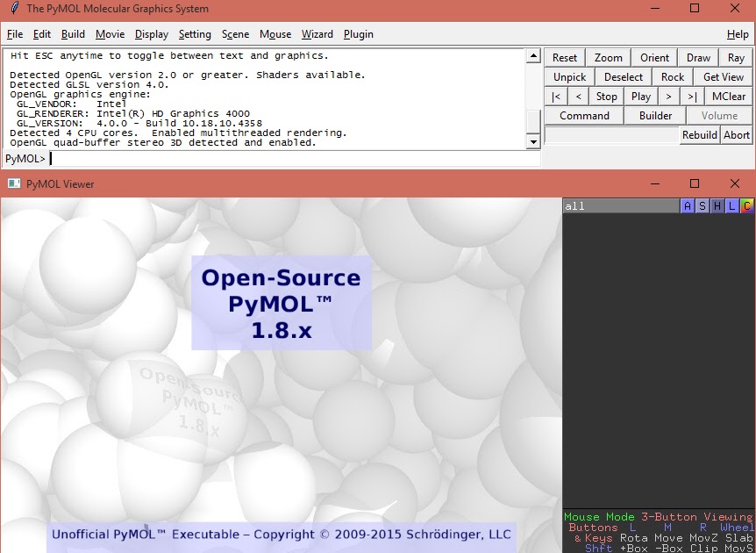
Task: Rewind movie to first frame
Action: [x=556, y=97]
